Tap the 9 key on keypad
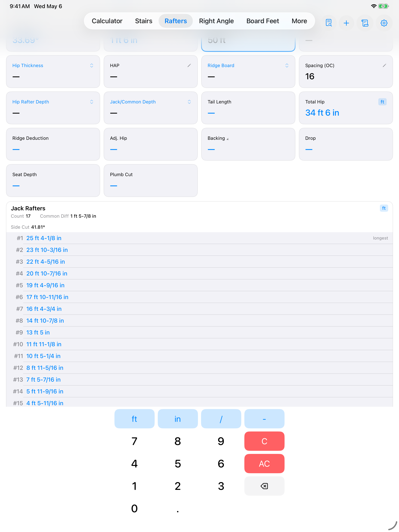Screen dimensions: 399x532 click(221, 441)
